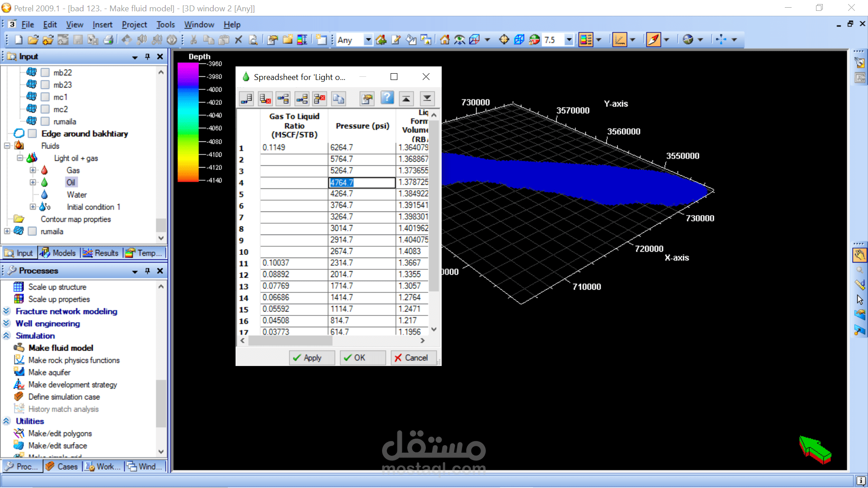Open Make rock physics functions process
The image size is (868, 488).
(74, 360)
